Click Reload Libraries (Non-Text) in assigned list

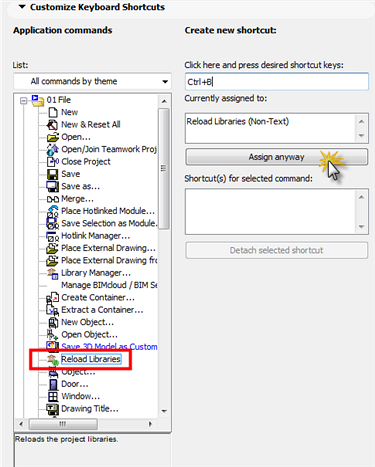tap(238, 121)
